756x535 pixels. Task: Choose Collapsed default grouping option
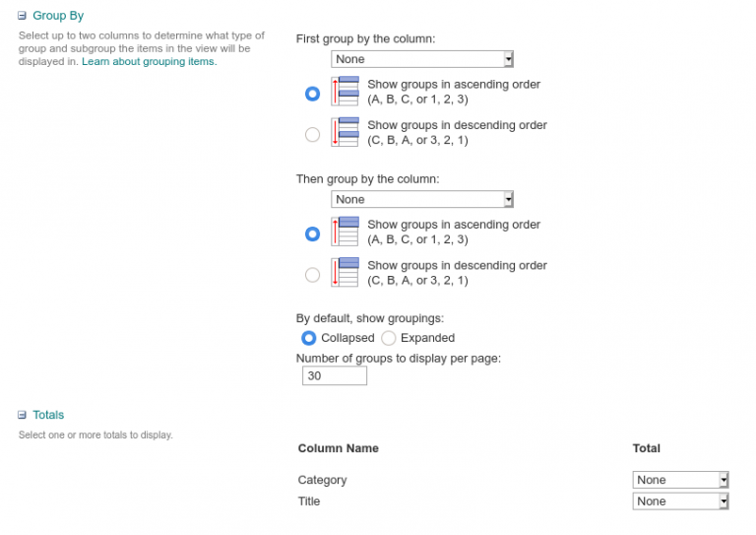point(308,338)
